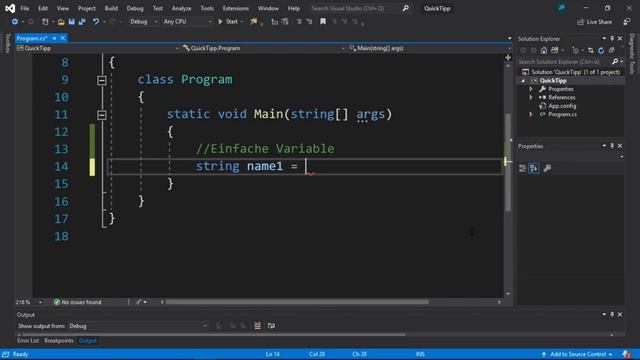Click the Save All toolbar icon
This screenshot has height=360, width=640.
(x=82, y=22)
